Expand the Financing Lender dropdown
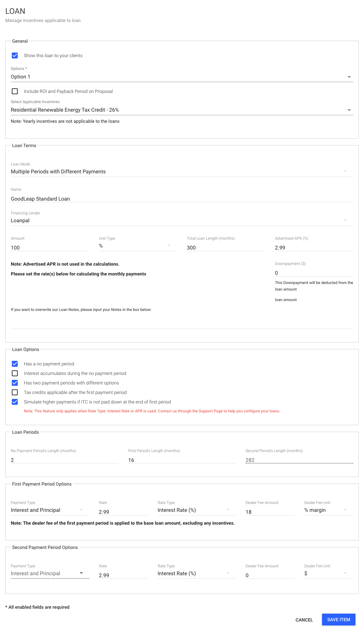The height and width of the screenshot is (633, 364). tap(345, 219)
